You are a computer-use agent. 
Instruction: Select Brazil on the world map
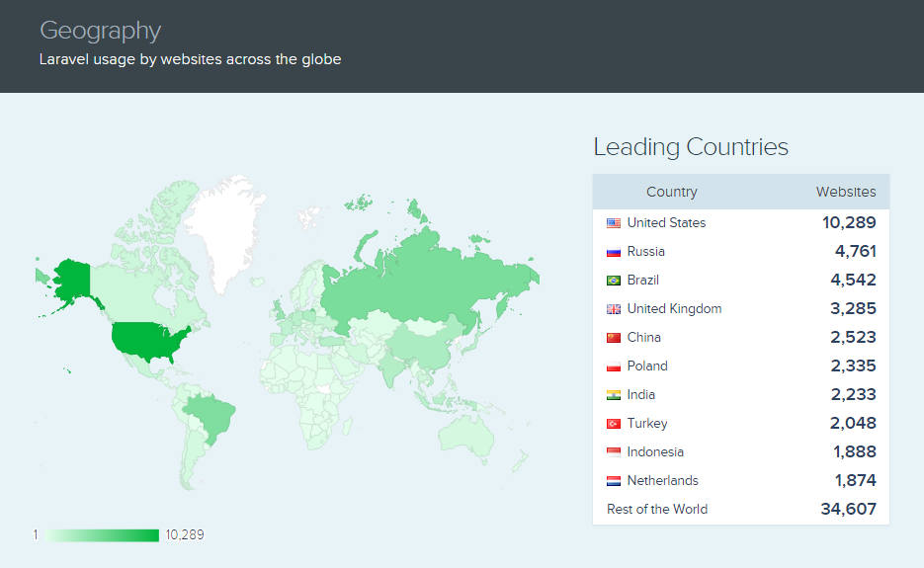(210, 415)
